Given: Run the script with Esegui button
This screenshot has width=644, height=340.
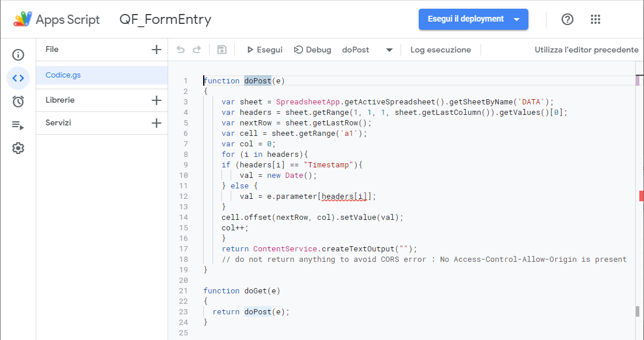Looking at the screenshot, I should (264, 50).
